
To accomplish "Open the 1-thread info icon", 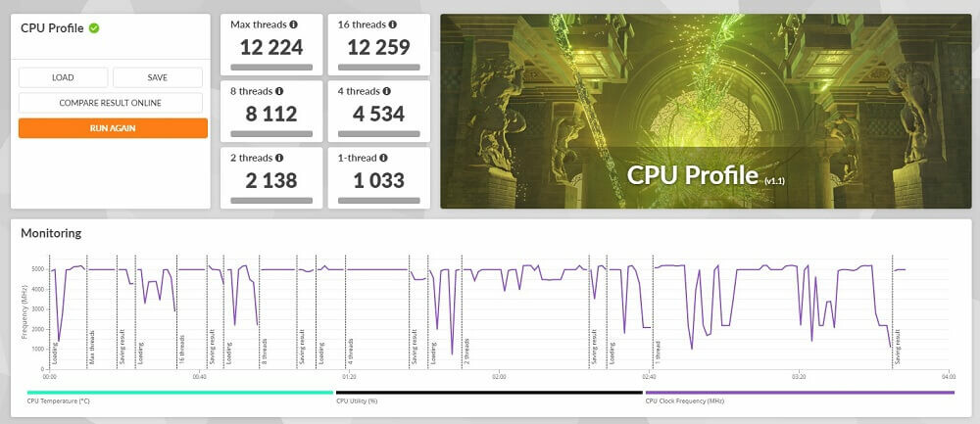I will 383,157.
